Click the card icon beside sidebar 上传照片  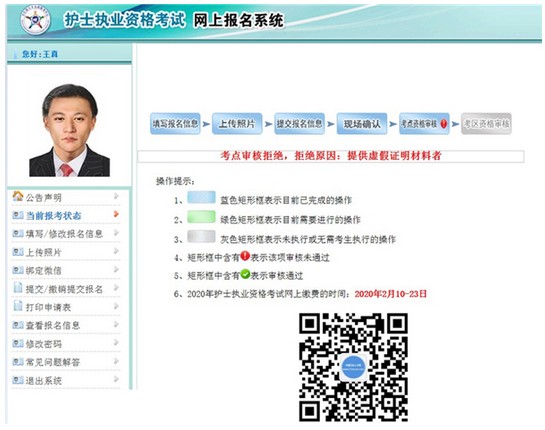click(x=18, y=252)
